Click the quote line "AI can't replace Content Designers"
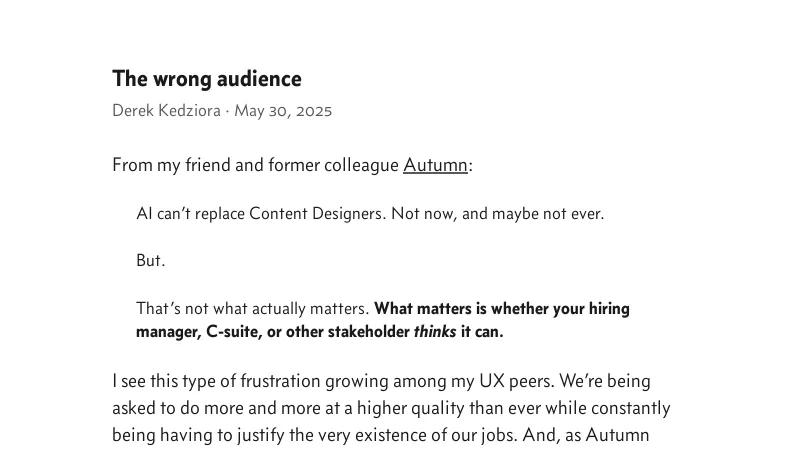The height and width of the screenshot is (450, 800). [260, 214]
